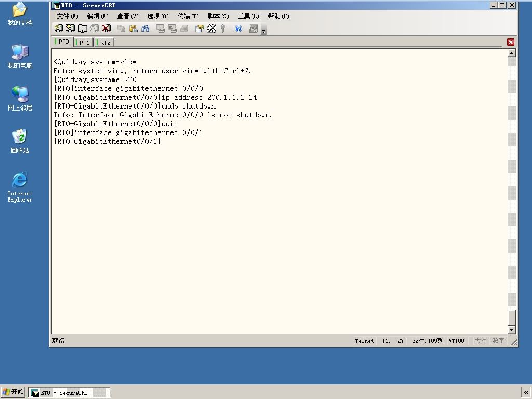The height and width of the screenshot is (399, 532).
Task: Open the 帮助(H) menu
Action: click(278, 16)
